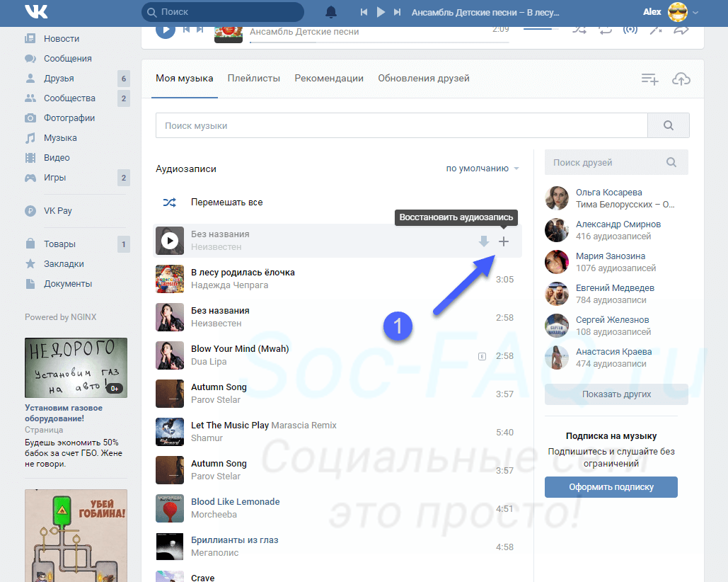Image resolution: width=728 pixels, height=582 pixels.
Task: Click the upload audio cloud icon
Action: tap(681, 79)
